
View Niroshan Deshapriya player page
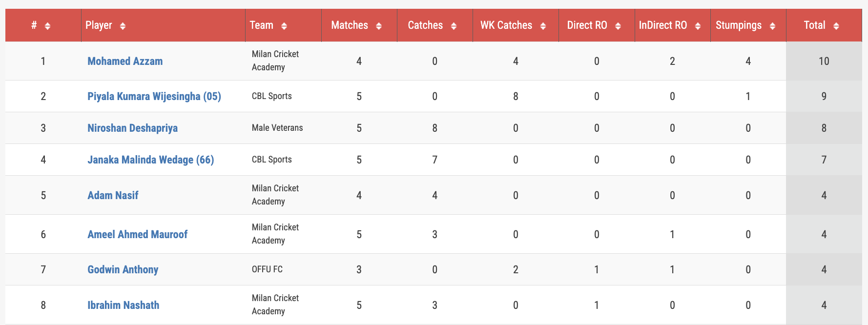(x=132, y=128)
